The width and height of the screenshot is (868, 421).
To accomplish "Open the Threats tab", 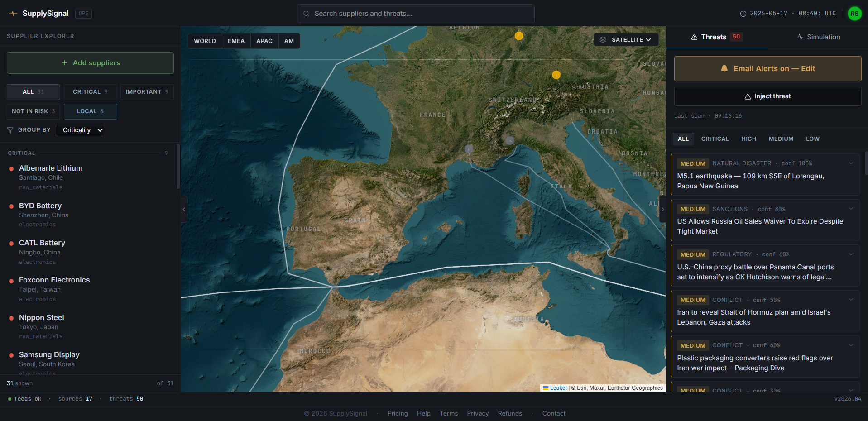I will [x=717, y=37].
